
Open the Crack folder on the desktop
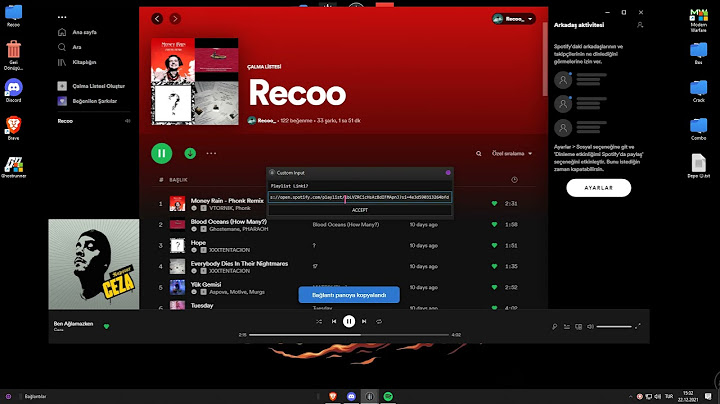(698, 91)
